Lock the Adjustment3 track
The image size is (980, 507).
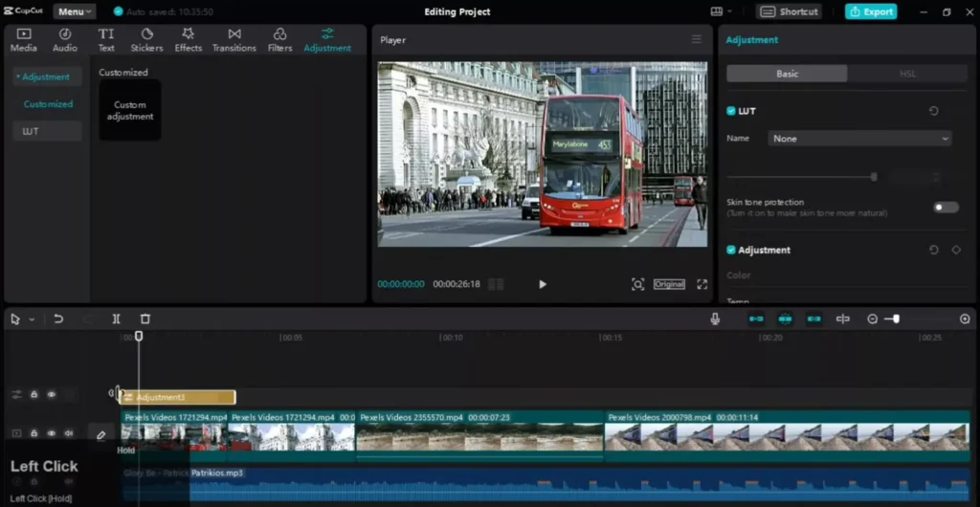click(34, 395)
